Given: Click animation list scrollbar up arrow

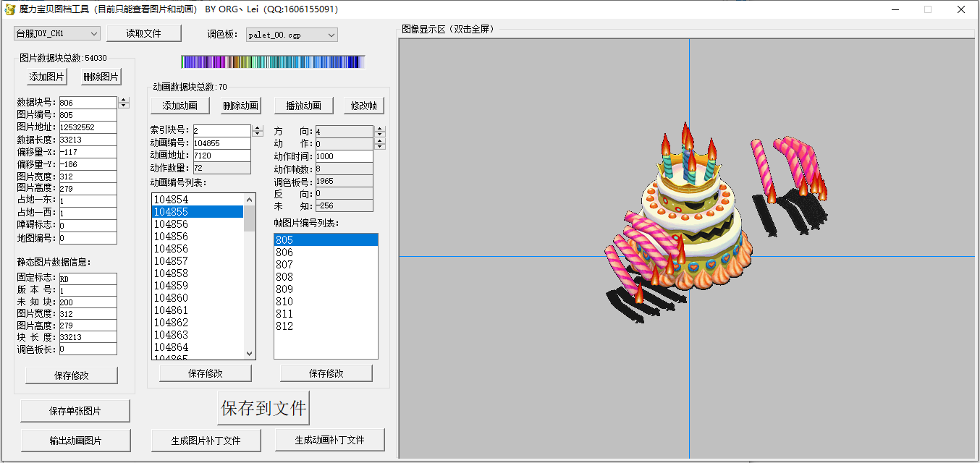Looking at the screenshot, I should tap(250, 199).
